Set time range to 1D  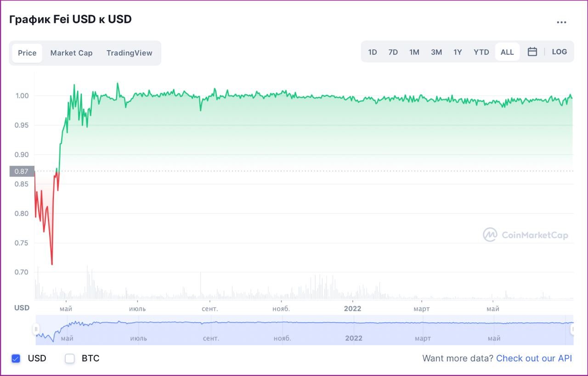(373, 52)
